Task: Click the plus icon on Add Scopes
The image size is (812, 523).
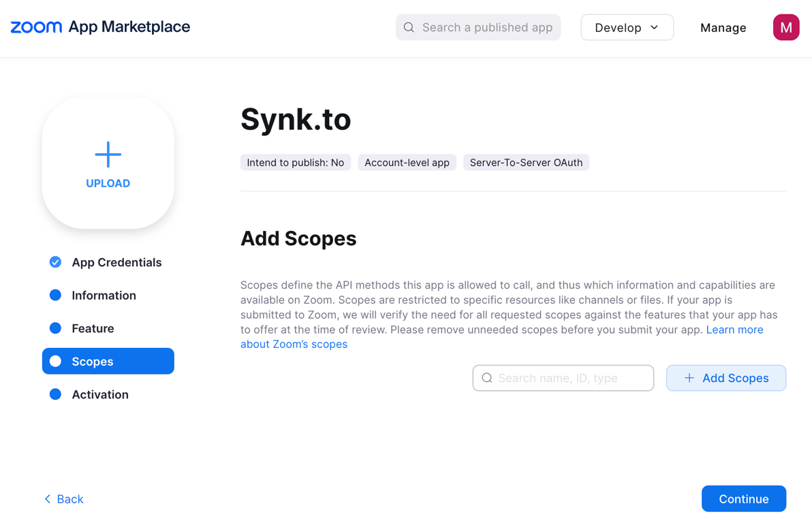Action: click(x=689, y=378)
